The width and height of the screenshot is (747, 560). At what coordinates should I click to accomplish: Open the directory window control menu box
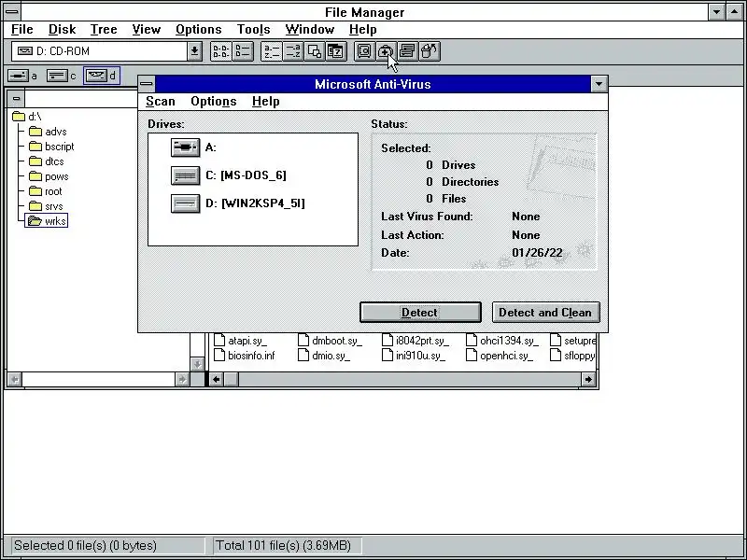pyautogui.click(x=16, y=99)
